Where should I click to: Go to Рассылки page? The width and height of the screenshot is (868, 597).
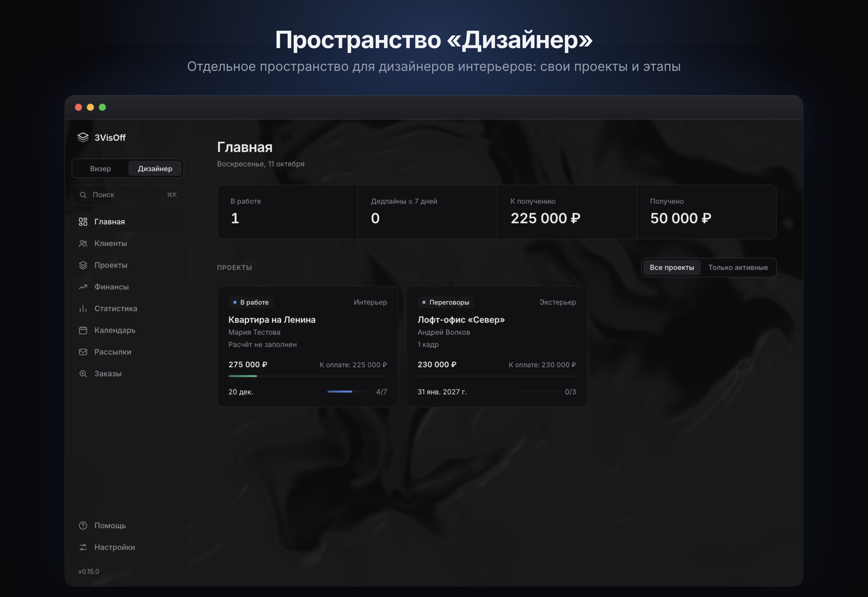tap(128, 352)
